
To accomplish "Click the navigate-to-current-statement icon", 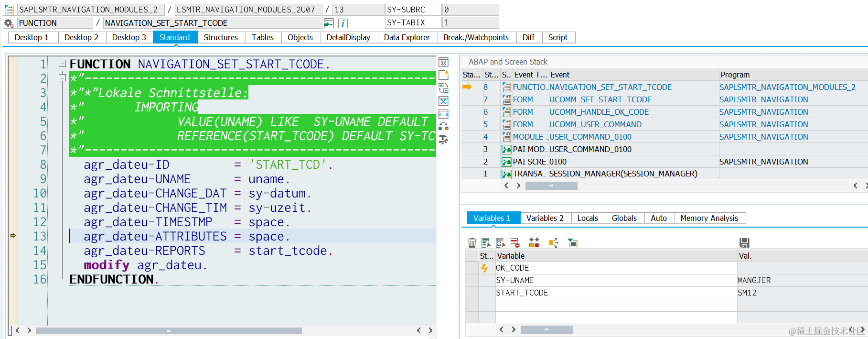I will (x=329, y=23).
